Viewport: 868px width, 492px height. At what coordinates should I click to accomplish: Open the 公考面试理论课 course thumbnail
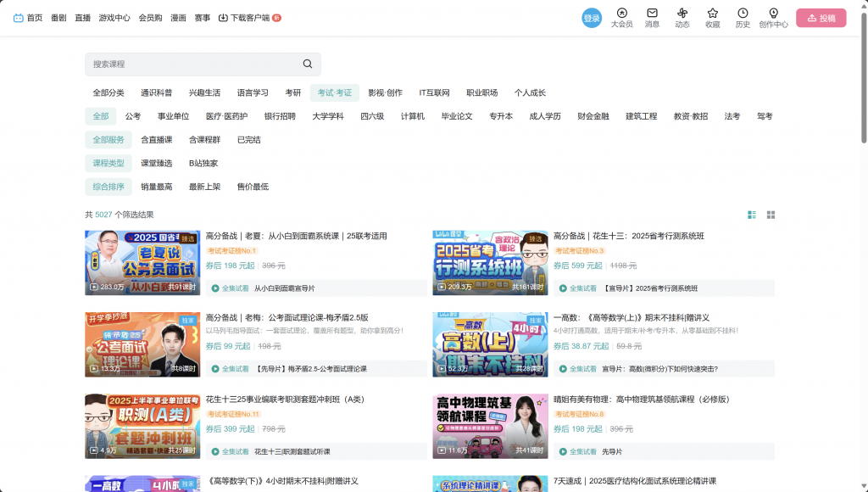point(142,344)
